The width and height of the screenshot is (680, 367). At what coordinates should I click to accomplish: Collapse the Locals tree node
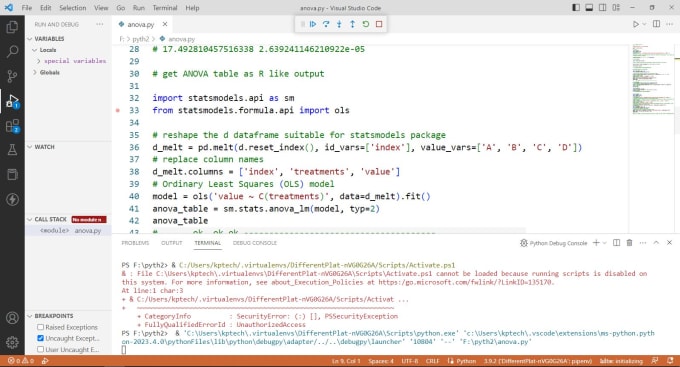coord(34,50)
